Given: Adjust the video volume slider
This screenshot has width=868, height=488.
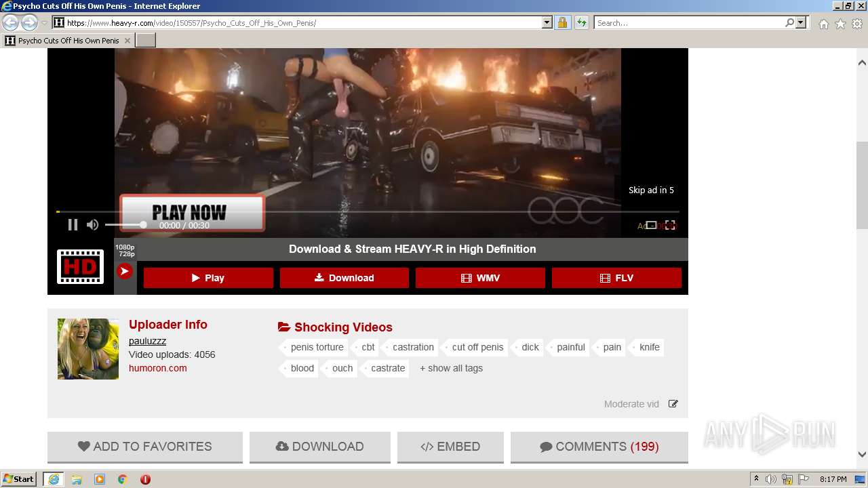Looking at the screenshot, I should [124, 225].
